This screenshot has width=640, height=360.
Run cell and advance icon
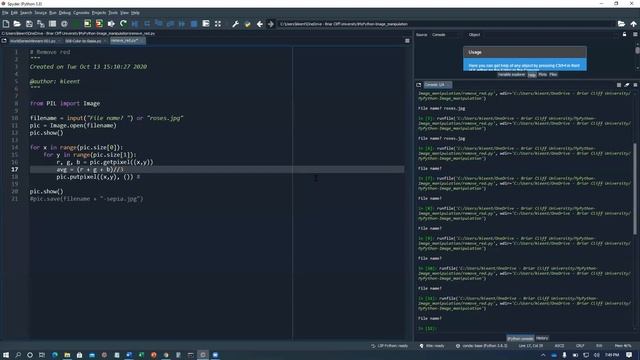click(99, 24)
